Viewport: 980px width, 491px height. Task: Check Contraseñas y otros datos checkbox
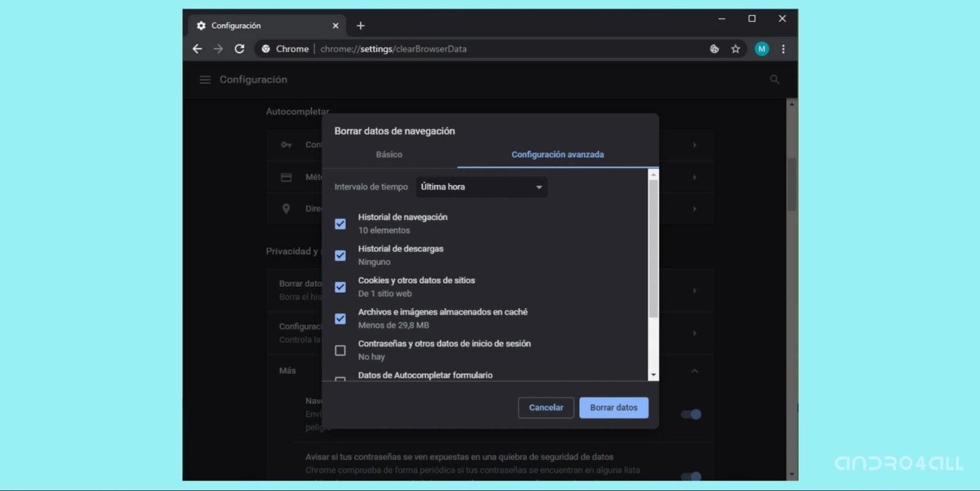tap(341, 350)
